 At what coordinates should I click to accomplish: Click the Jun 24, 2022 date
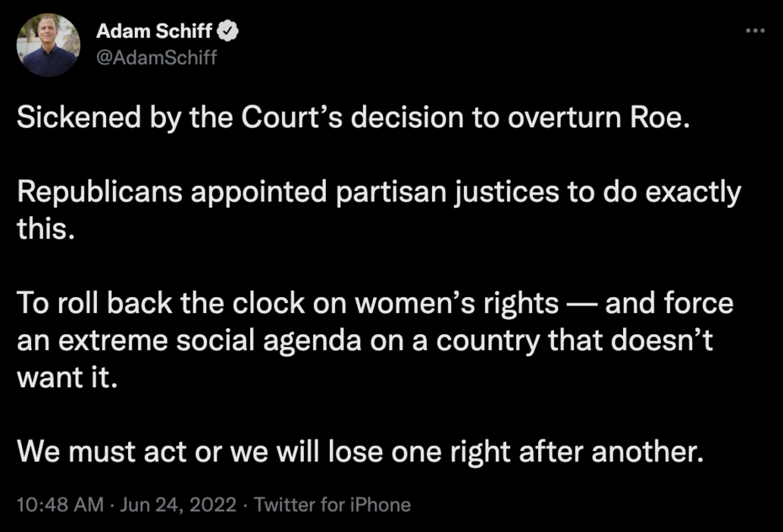tap(176, 505)
